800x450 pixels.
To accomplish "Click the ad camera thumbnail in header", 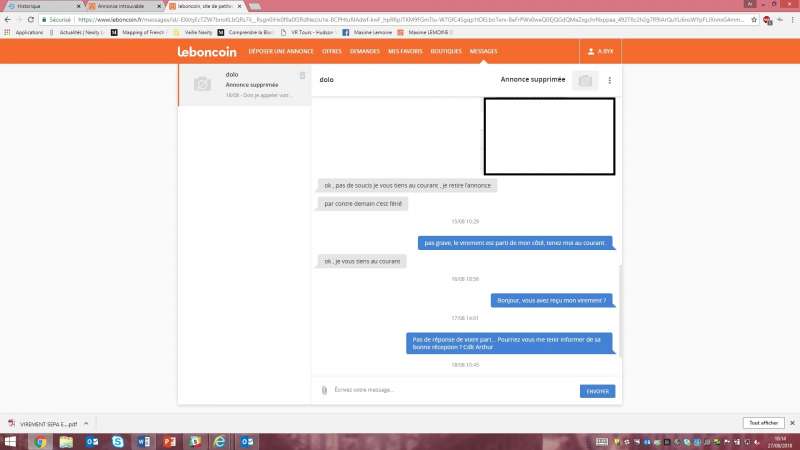I will (x=585, y=80).
